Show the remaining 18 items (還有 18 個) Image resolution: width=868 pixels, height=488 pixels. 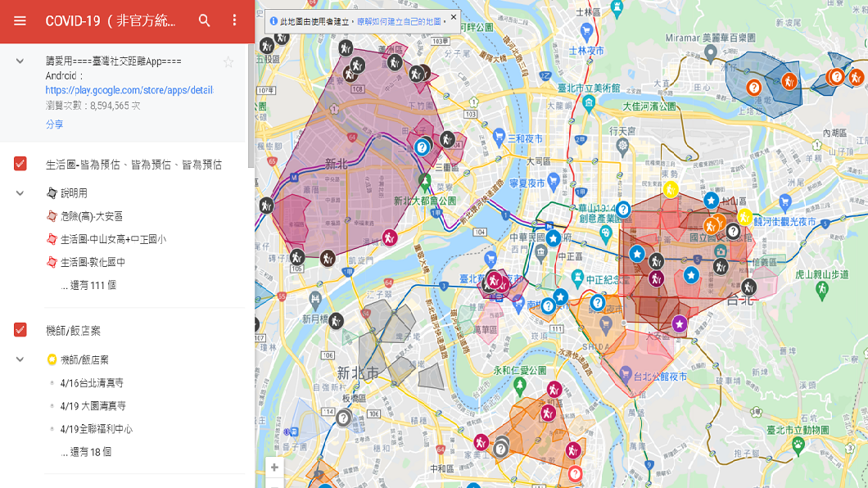tap(86, 452)
